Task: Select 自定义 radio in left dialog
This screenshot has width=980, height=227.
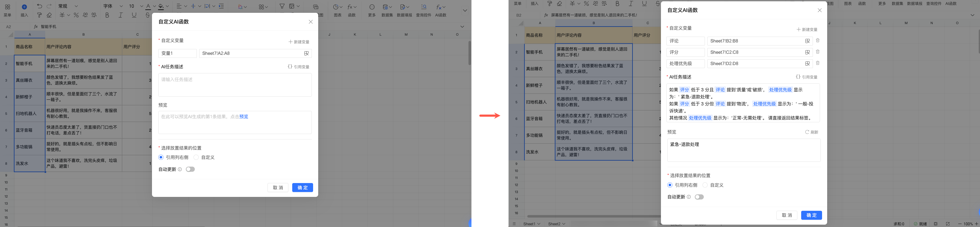Action: [x=196, y=157]
